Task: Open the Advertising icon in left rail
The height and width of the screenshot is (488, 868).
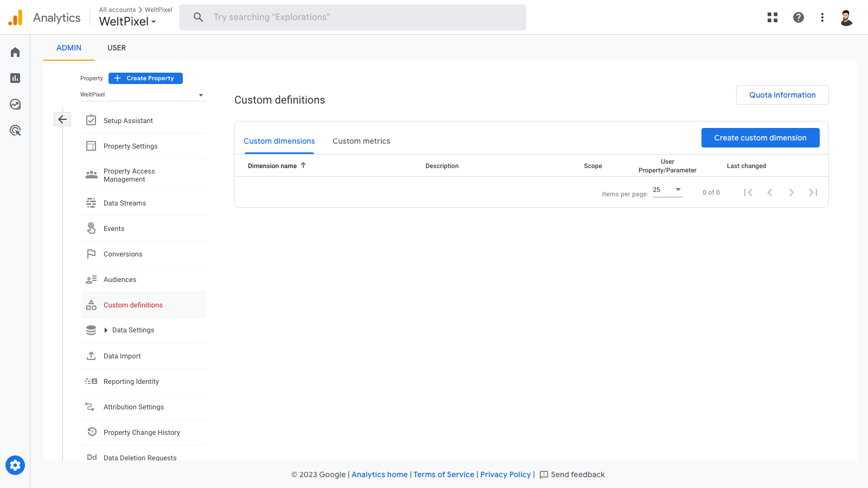Action: pyautogui.click(x=15, y=130)
